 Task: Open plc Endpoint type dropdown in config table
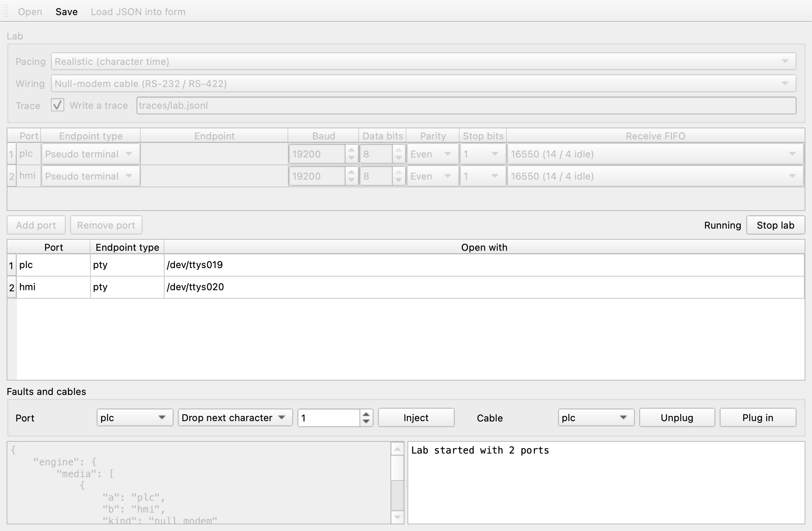pos(91,154)
